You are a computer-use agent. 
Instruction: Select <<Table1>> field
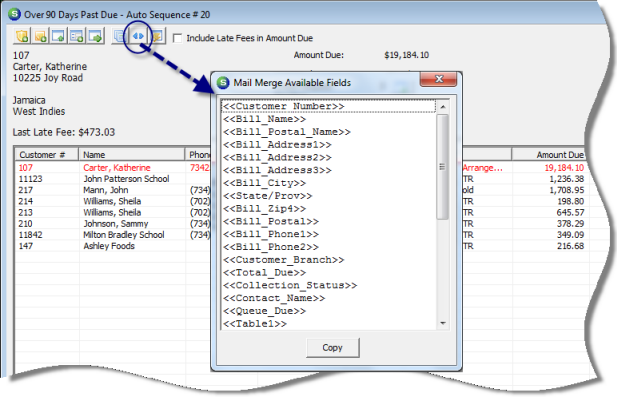click(329, 323)
